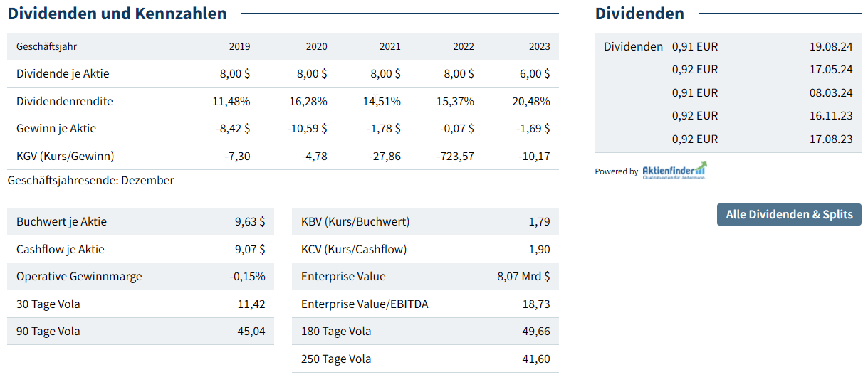Select the 2023 column header
The image size is (868, 392).
539,46
